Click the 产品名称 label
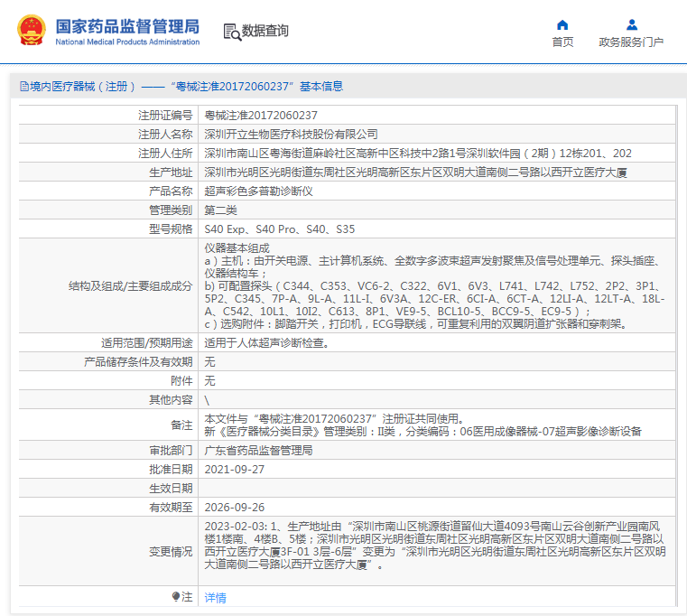This screenshot has height=616, width=687. (171, 191)
